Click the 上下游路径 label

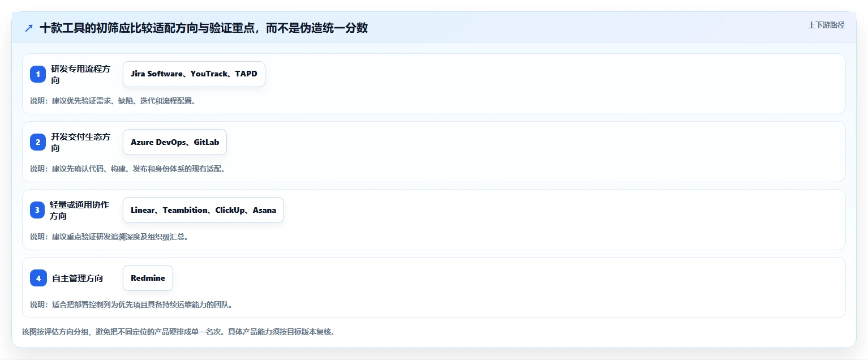[x=826, y=25]
